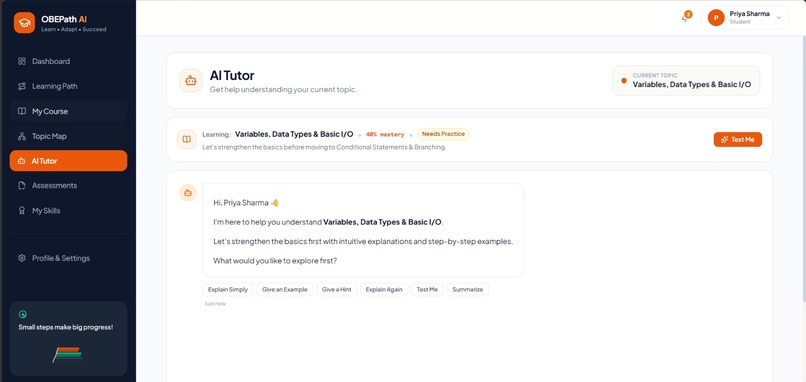Select the Give a Hint chip

click(x=337, y=289)
